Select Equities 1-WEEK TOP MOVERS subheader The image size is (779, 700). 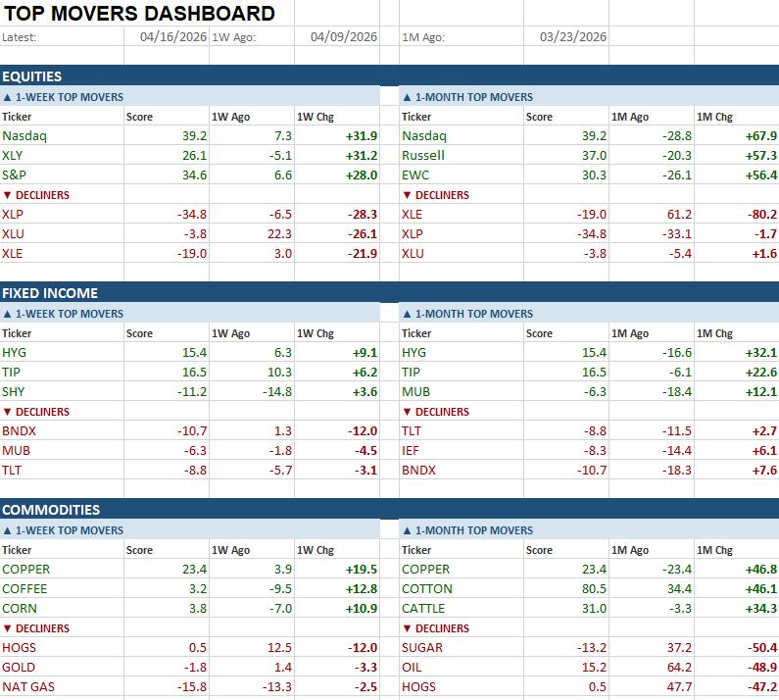pyautogui.click(x=190, y=97)
